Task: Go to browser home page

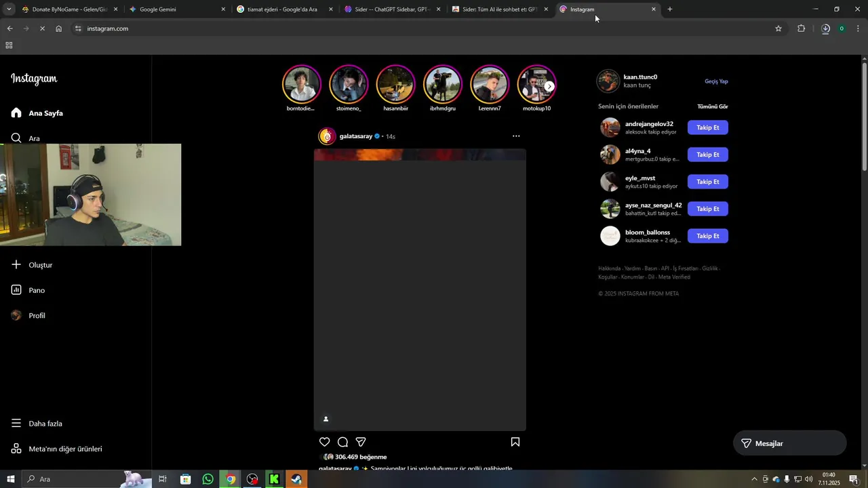Action: (x=58, y=28)
